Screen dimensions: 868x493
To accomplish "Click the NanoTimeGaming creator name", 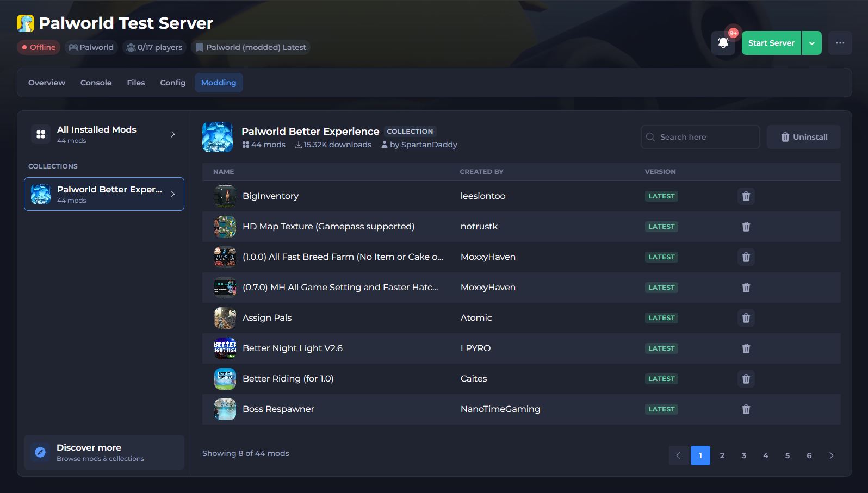I will 500,409.
